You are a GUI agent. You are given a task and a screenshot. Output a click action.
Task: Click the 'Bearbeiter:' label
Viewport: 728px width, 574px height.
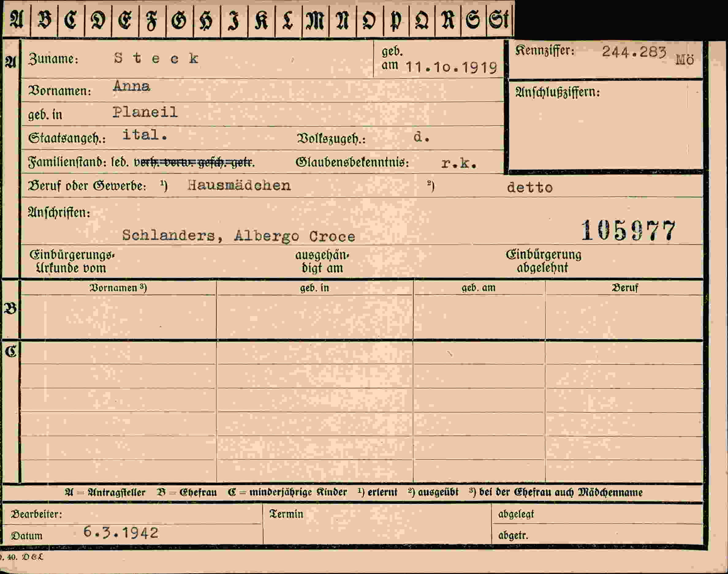point(36,514)
